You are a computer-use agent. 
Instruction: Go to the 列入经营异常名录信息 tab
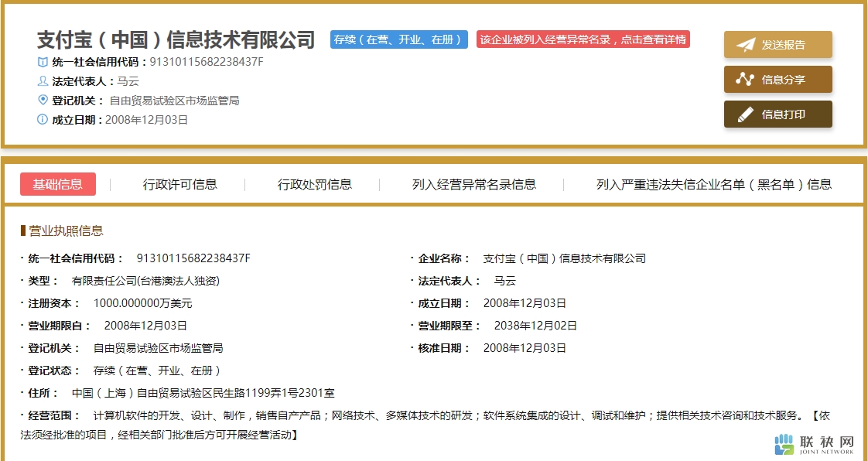(474, 184)
